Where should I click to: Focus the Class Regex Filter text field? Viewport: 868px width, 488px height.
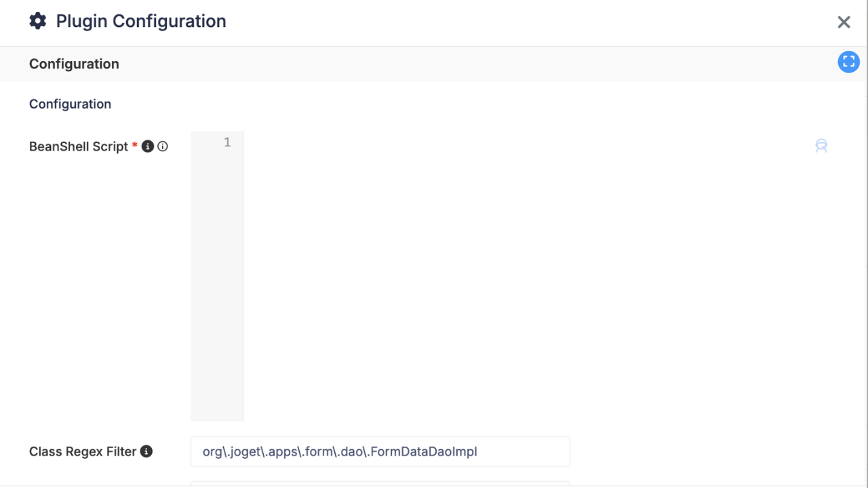[380, 451]
